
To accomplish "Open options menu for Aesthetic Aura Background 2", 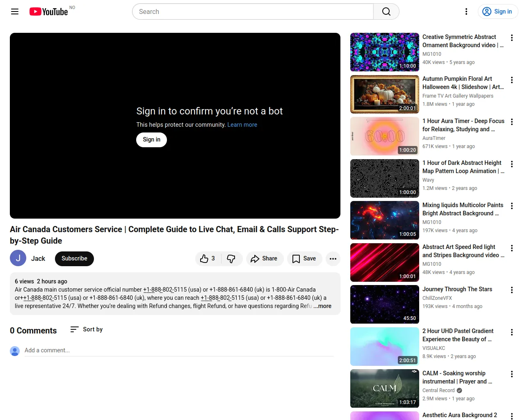I will 512,416.
